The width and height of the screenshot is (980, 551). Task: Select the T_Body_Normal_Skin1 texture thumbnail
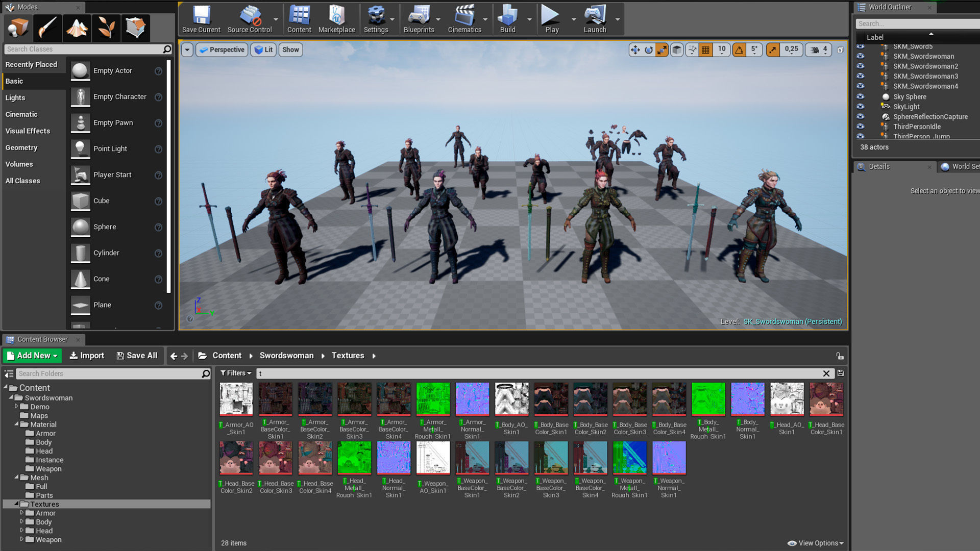click(x=747, y=399)
